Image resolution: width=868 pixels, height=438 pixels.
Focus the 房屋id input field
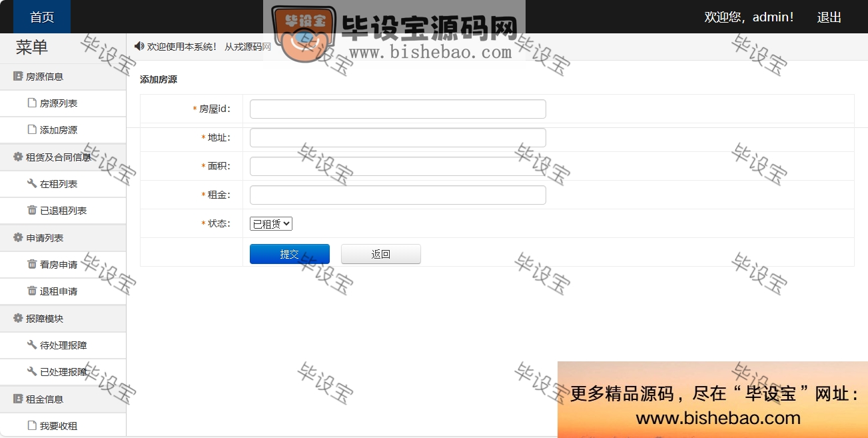pos(398,109)
